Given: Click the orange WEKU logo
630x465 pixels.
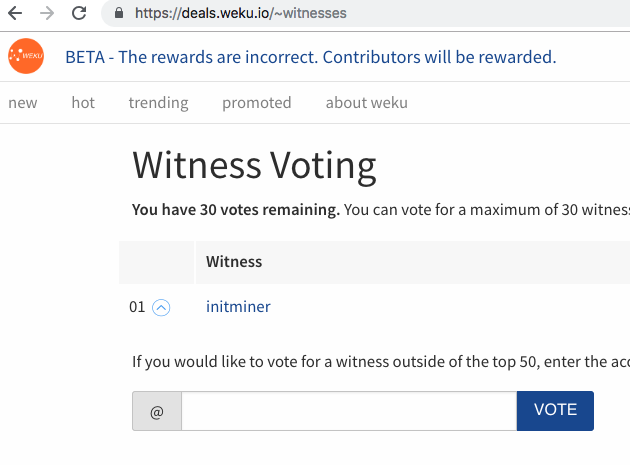Looking at the screenshot, I should (x=25, y=57).
